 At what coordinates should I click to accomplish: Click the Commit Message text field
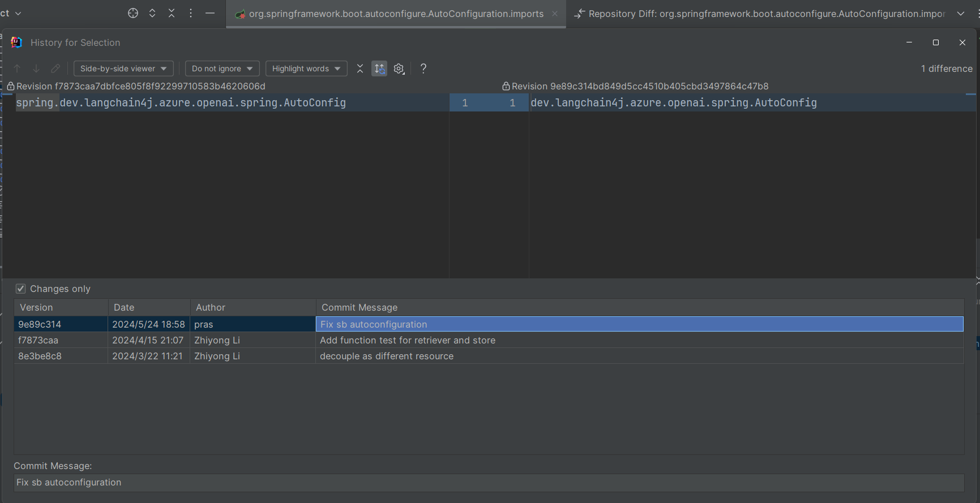[489, 483]
